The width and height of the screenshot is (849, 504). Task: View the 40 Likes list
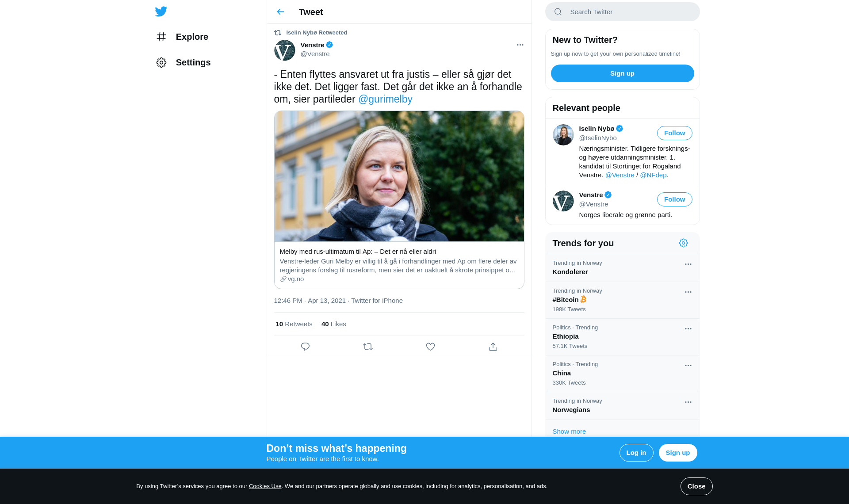pyautogui.click(x=334, y=324)
